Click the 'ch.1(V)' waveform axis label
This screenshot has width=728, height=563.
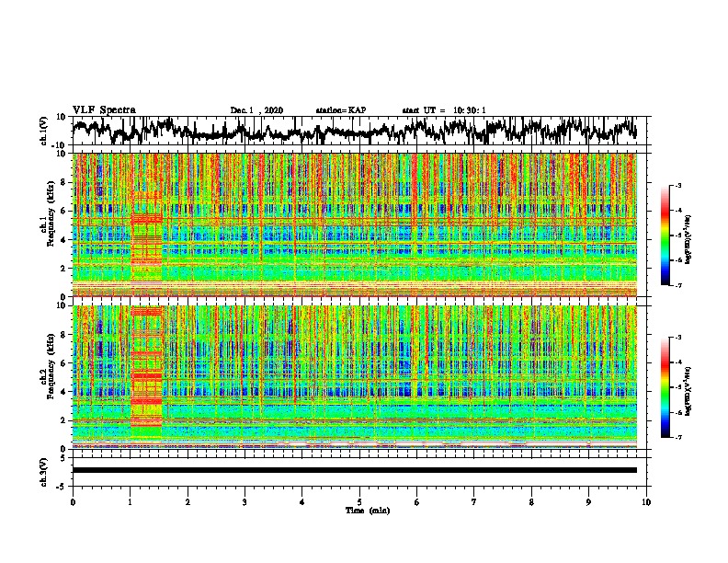44,131
